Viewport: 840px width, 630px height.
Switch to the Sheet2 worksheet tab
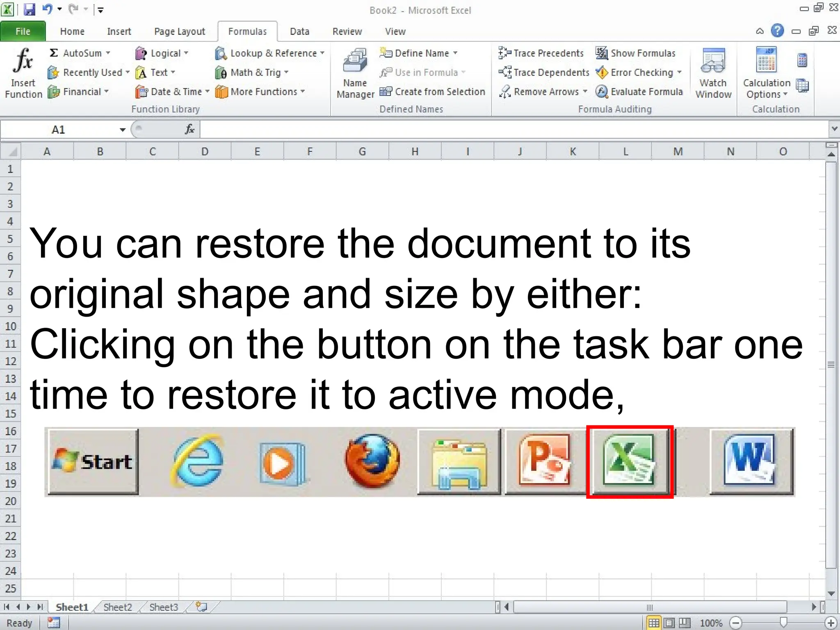click(118, 607)
